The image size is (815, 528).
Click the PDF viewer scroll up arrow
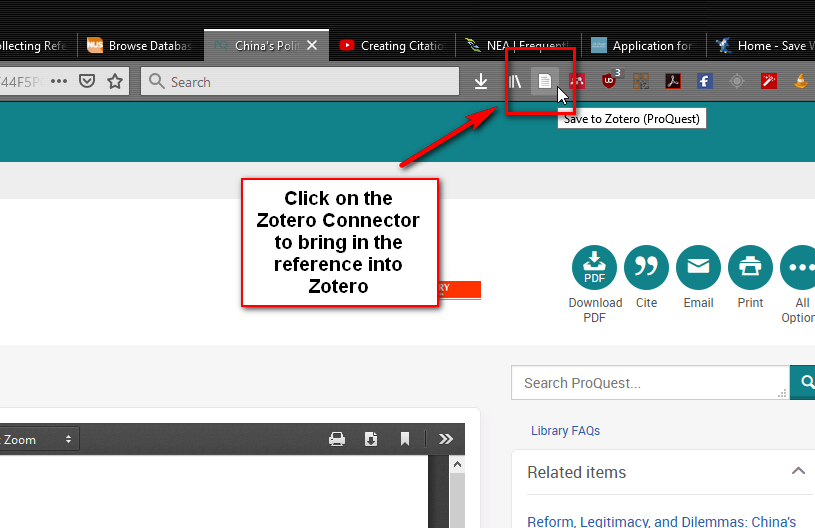pos(457,464)
